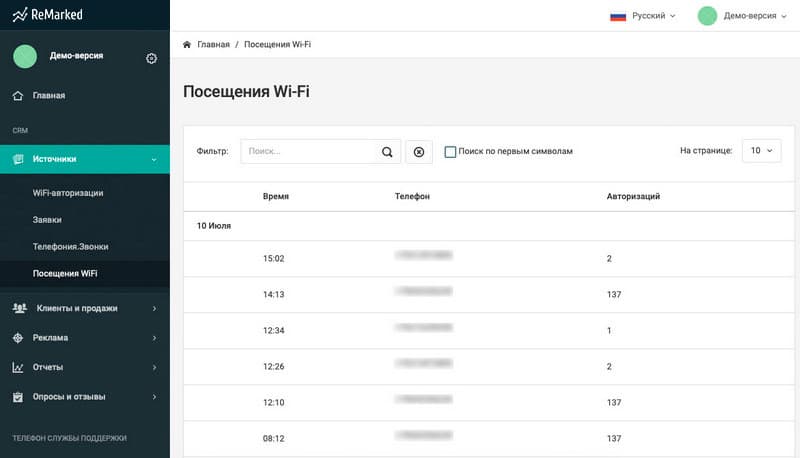Click the top-right green avatar

click(707, 16)
